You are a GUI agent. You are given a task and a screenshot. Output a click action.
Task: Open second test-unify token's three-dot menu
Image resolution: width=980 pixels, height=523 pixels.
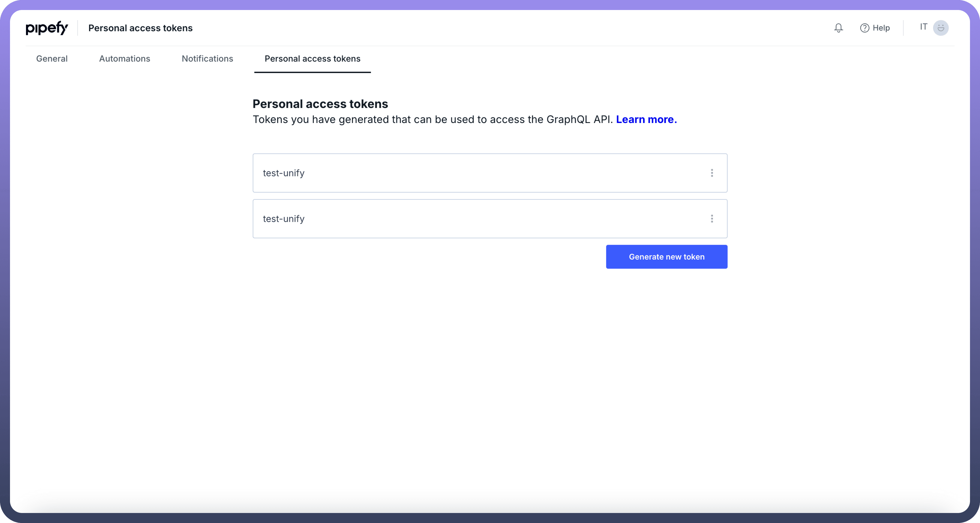[712, 219]
